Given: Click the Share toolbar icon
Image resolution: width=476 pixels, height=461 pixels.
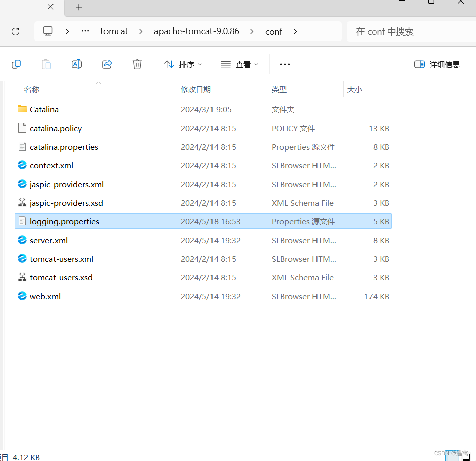Looking at the screenshot, I should (107, 64).
